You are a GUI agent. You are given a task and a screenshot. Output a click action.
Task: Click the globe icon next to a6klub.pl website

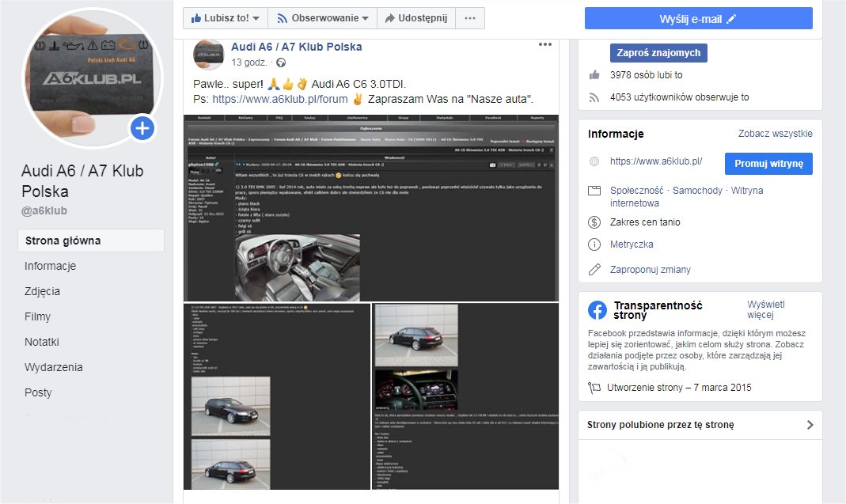pyautogui.click(x=594, y=161)
